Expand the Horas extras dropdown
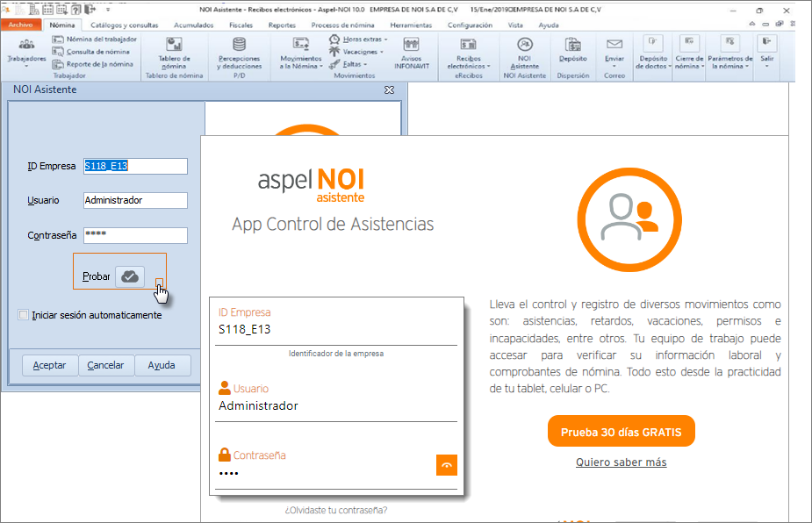The image size is (812, 523). pos(360,39)
